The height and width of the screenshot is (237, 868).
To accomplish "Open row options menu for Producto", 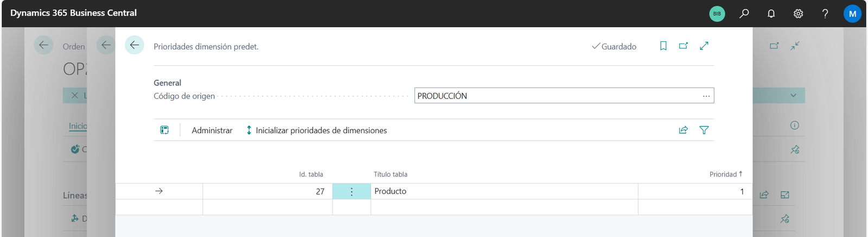I will click(352, 191).
